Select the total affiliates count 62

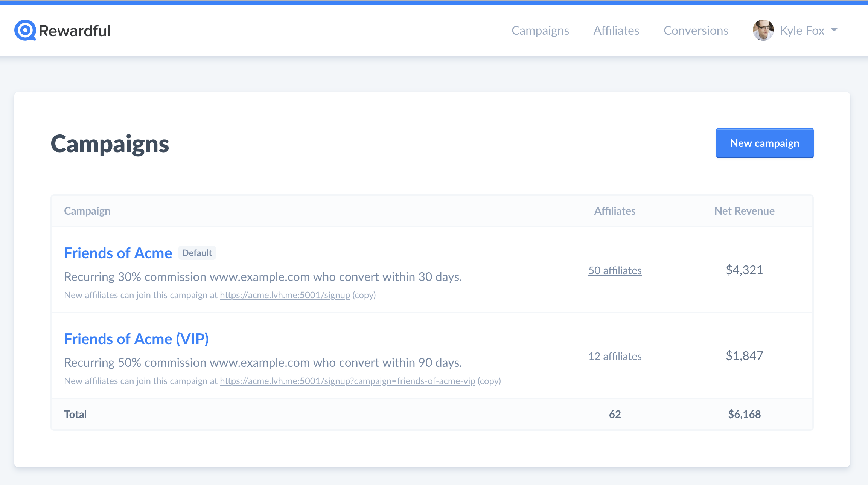tap(615, 414)
